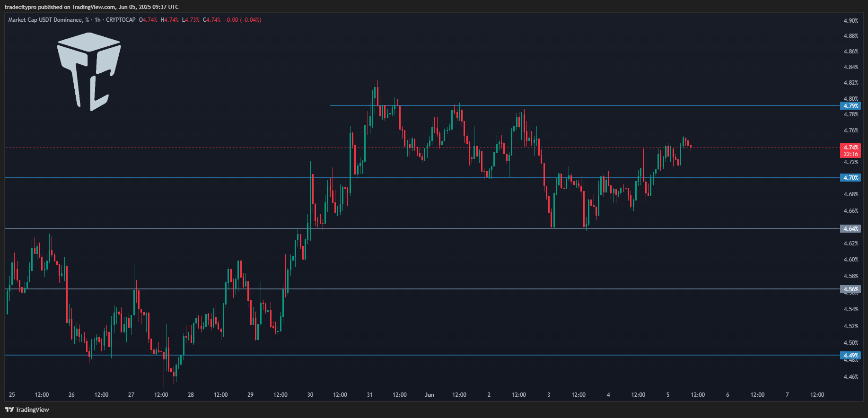Click the 4.68% price axis tick
The image size is (868, 418).
coord(850,194)
